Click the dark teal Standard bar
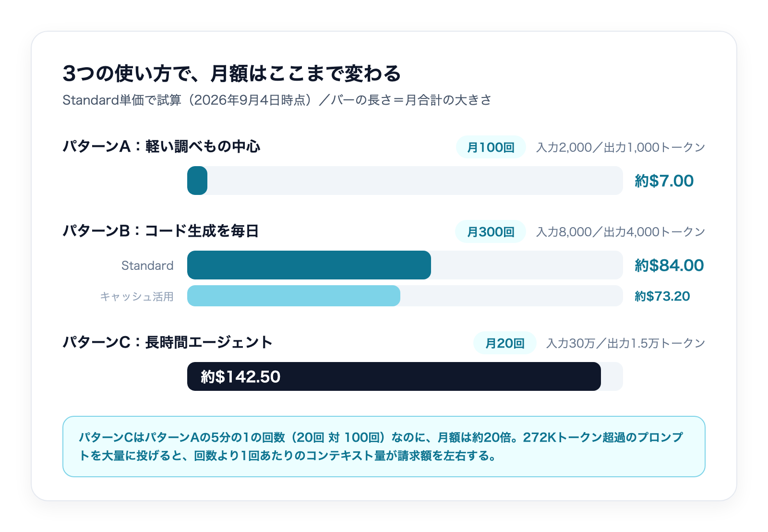 pyautogui.click(x=309, y=265)
